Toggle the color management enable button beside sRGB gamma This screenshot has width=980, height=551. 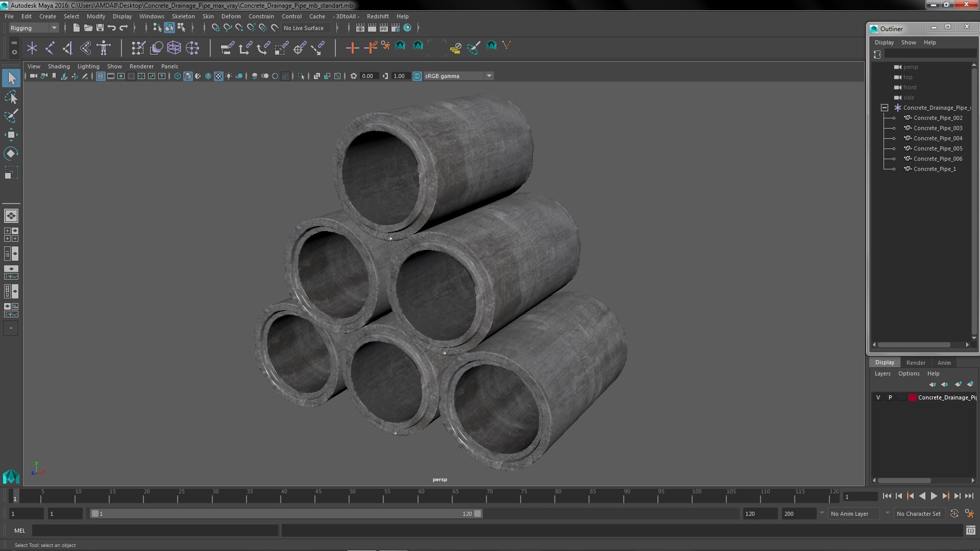click(x=417, y=76)
